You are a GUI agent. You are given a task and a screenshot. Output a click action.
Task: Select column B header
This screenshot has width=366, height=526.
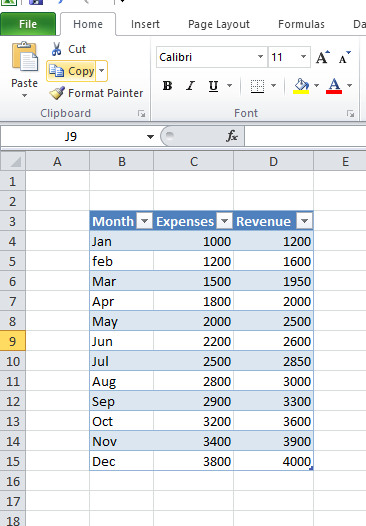(x=121, y=162)
